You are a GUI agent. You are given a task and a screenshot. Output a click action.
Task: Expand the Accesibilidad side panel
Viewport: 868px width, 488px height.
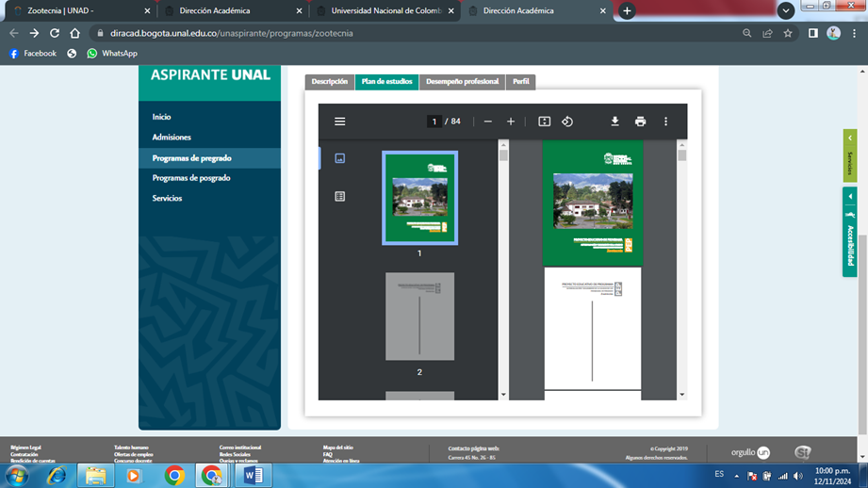(849, 232)
